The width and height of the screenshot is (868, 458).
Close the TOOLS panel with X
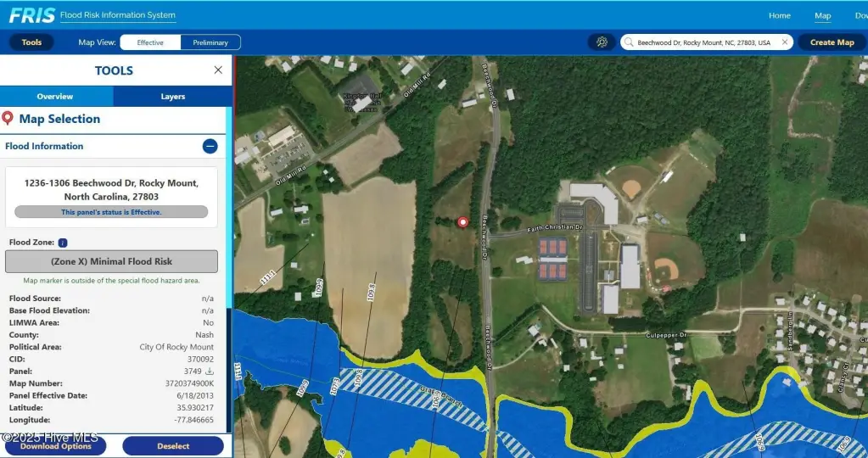(x=218, y=70)
